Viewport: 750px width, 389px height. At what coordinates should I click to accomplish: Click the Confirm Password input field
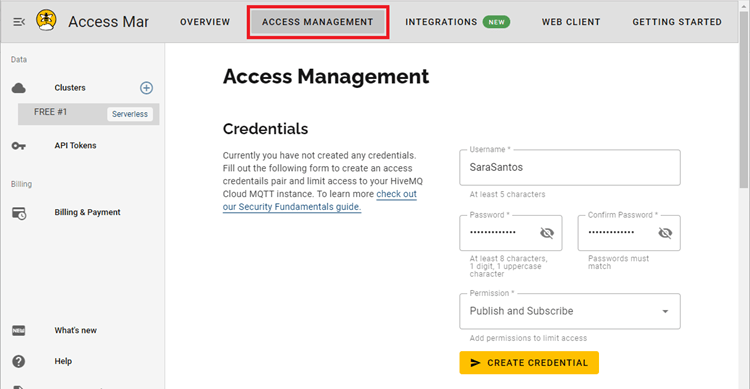[629, 233]
